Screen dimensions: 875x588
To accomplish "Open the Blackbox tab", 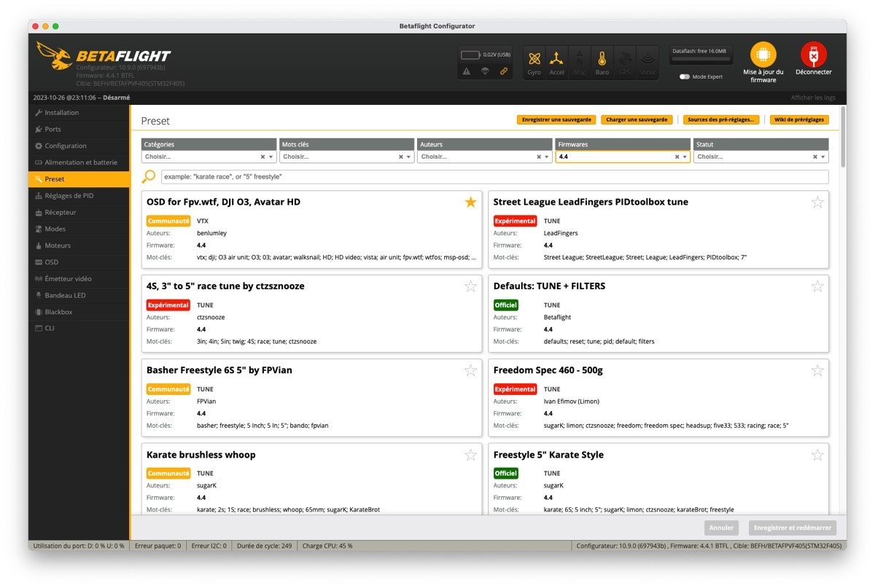I will (x=79, y=312).
